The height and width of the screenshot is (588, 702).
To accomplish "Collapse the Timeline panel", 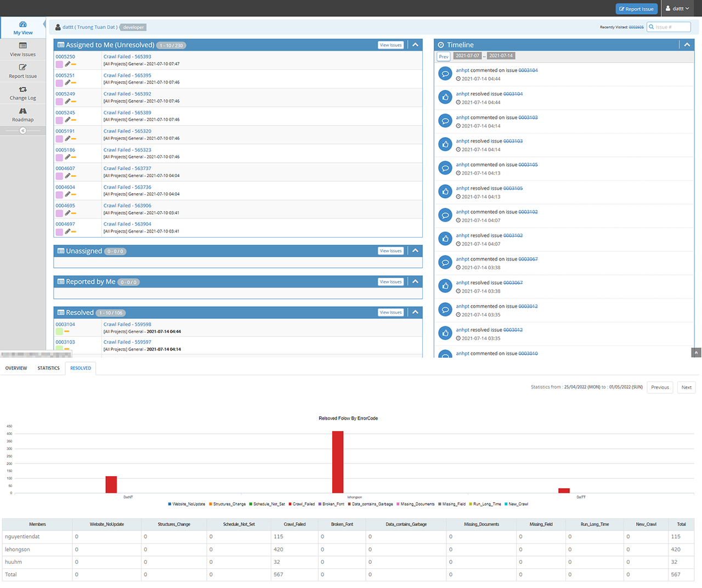I will 687,45.
